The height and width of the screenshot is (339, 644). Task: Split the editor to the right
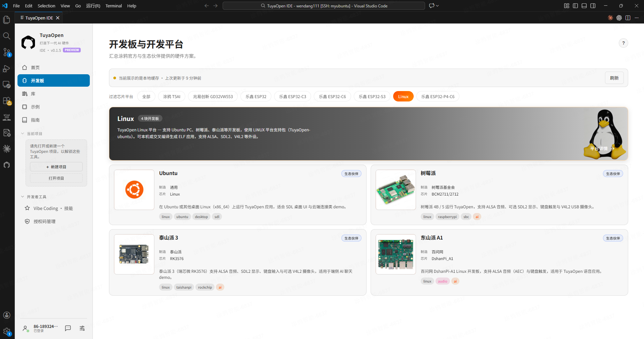[628, 18]
